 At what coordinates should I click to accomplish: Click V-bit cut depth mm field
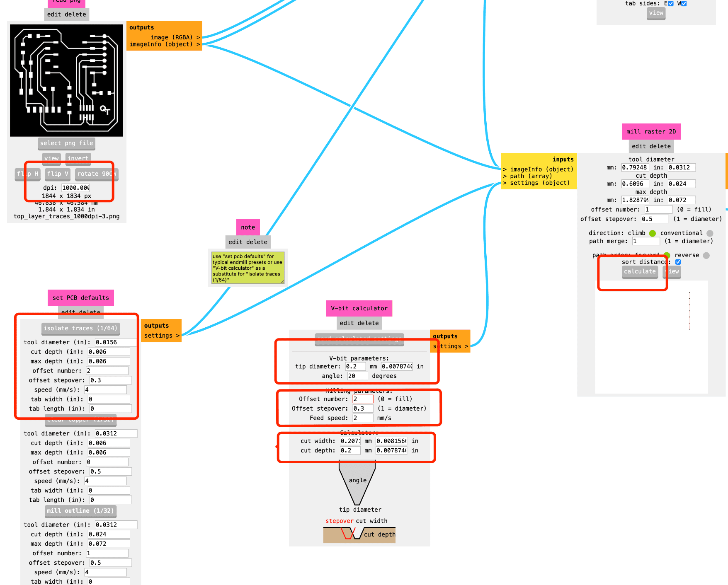pos(350,451)
